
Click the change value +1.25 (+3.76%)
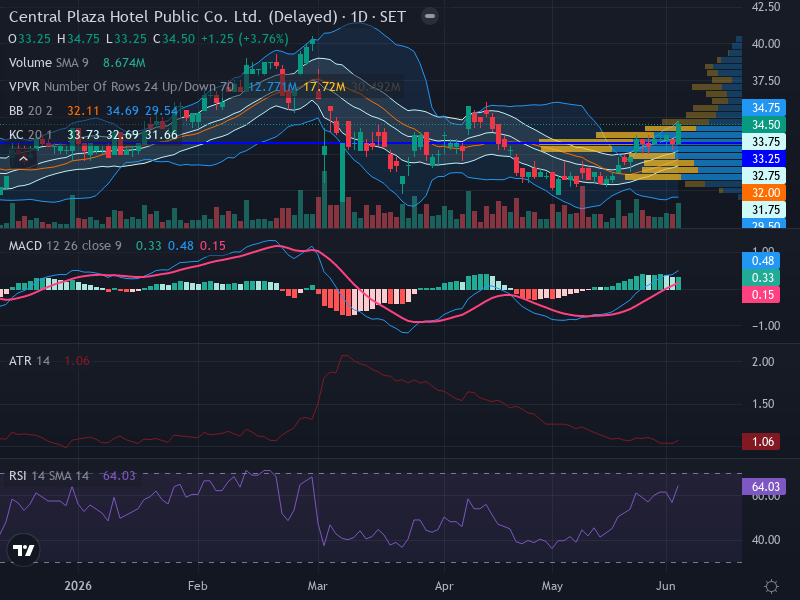[245, 39]
